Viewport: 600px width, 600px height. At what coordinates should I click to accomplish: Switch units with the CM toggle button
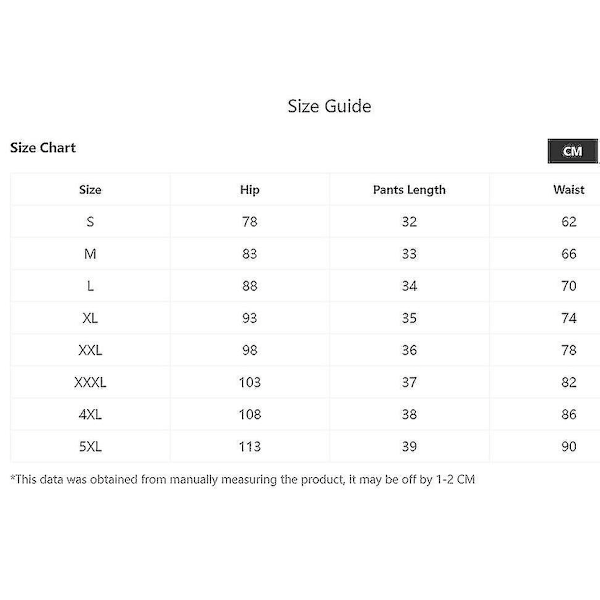tap(572, 151)
